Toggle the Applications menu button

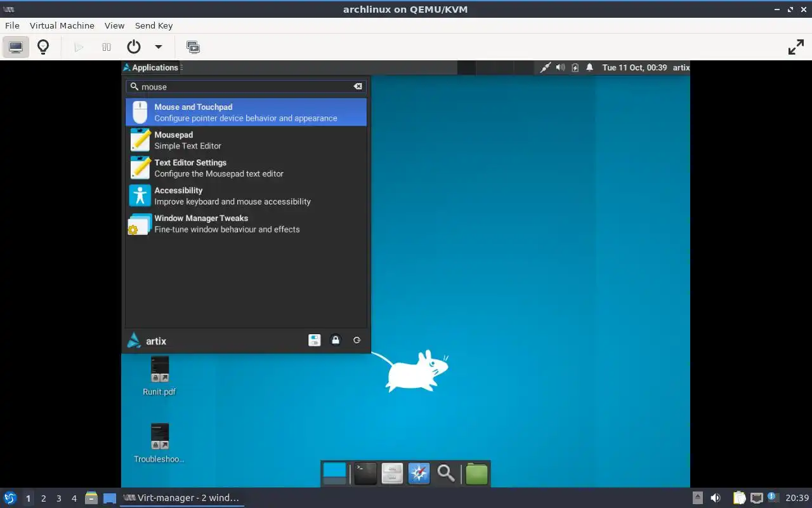150,67
